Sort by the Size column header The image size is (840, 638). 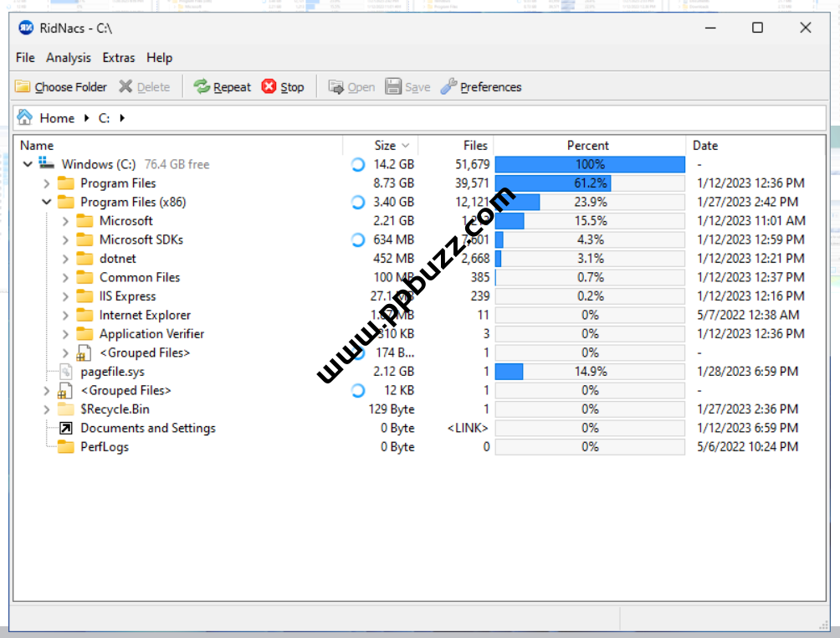[x=386, y=146]
